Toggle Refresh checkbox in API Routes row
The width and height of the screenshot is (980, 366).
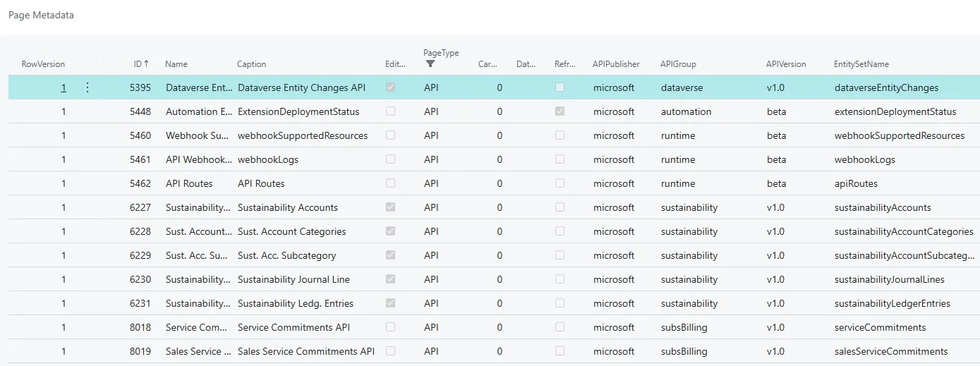(559, 183)
